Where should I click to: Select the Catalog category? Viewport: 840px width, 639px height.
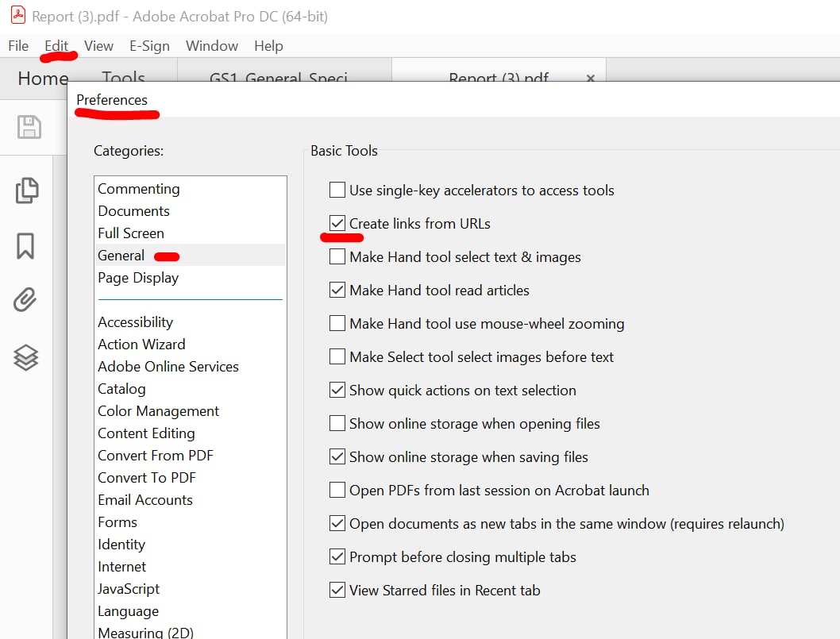point(191,389)
